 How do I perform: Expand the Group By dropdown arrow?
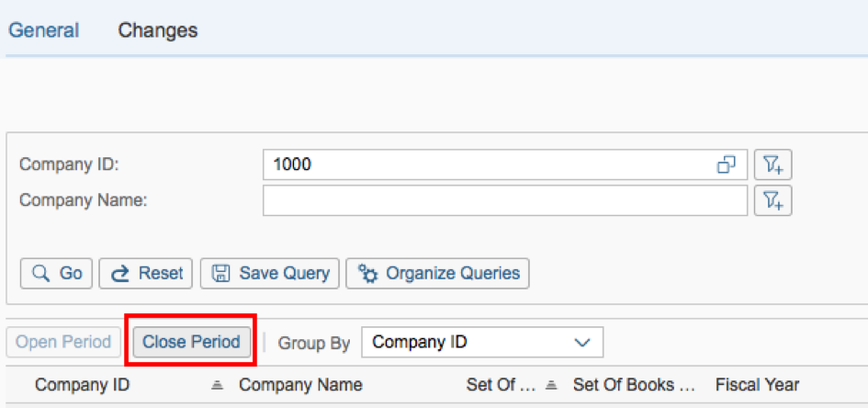(x=582, y=343)
